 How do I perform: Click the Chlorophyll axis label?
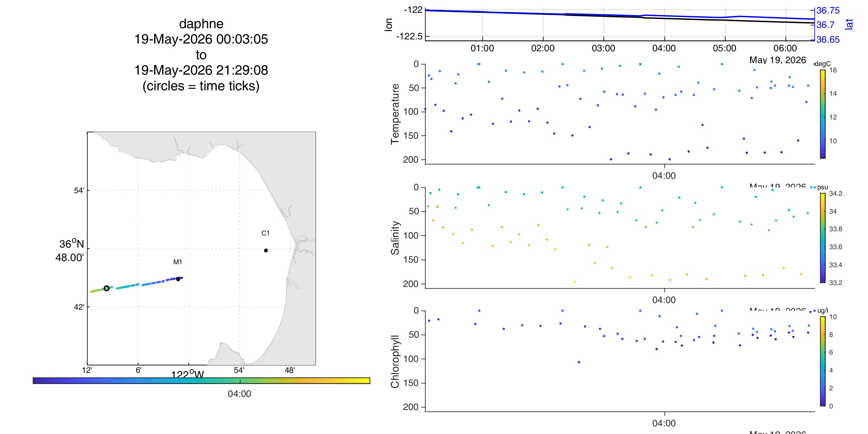pyautogui.click(x=394, y=362)
